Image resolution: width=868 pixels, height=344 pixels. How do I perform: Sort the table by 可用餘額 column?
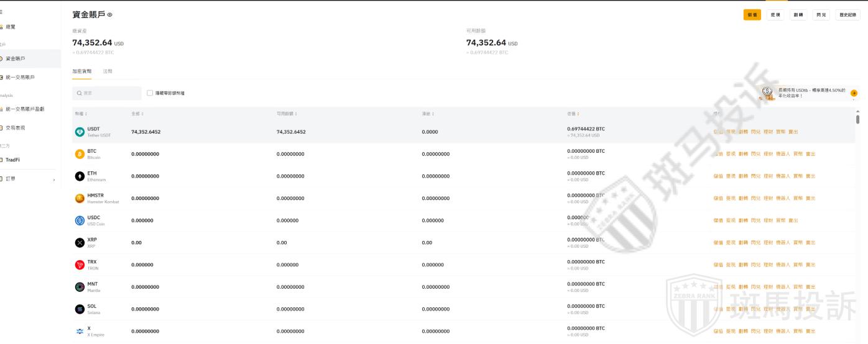pos(286,114)
